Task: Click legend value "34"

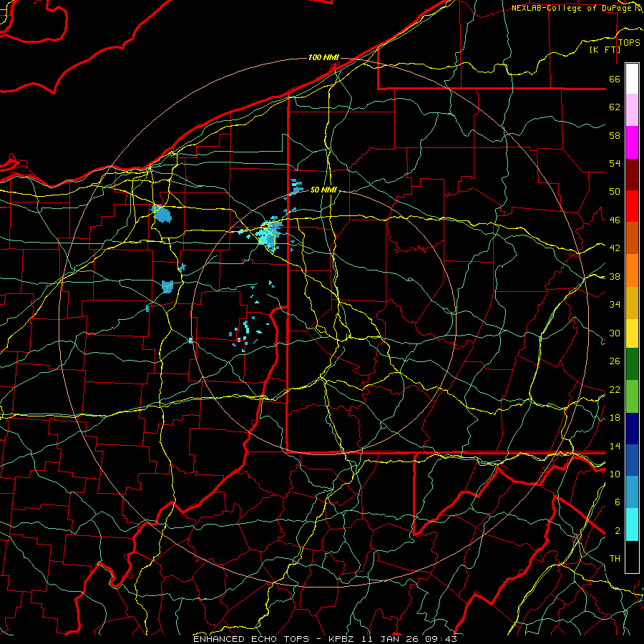Action: coord(615,304)
